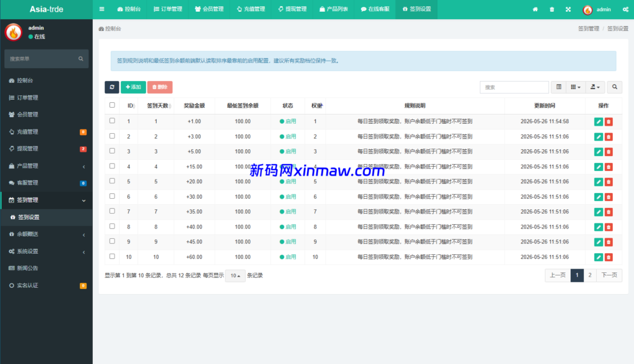634x364 pixels.
Task: Open the advanced search magnifier button
Action: click(x=615, y=87)
